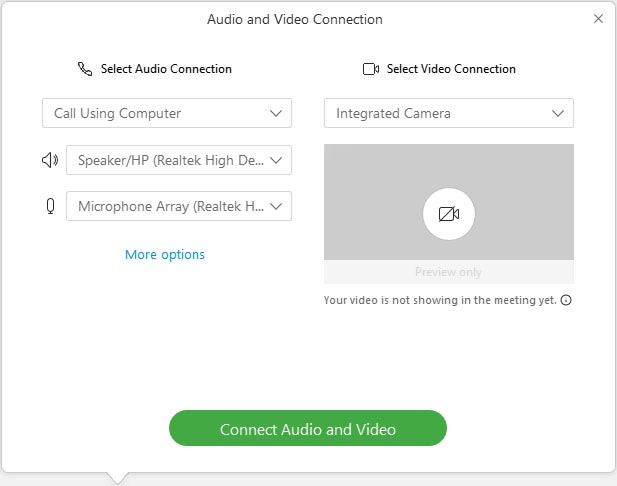The image size is (617, 486).
Task: Click the info icon after the video notice
Action: click(566, 300)
